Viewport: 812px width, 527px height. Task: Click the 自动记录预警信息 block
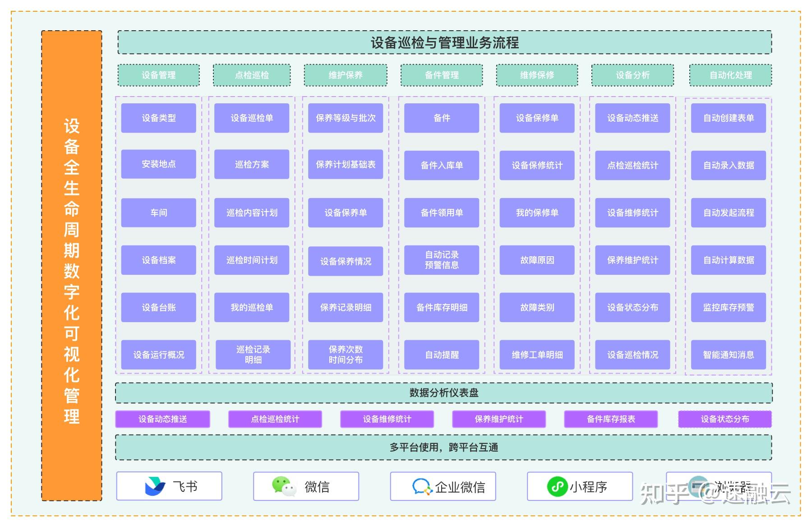(x=442, y=260)
